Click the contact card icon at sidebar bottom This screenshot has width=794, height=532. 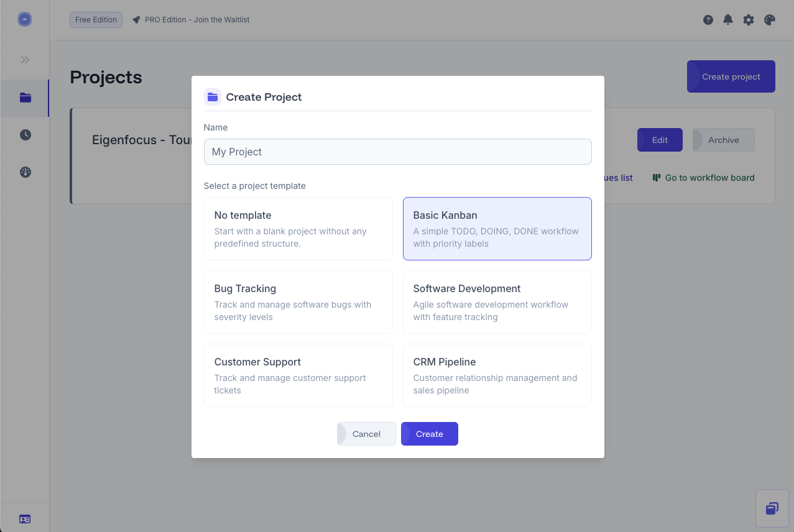tap(24, 518)
